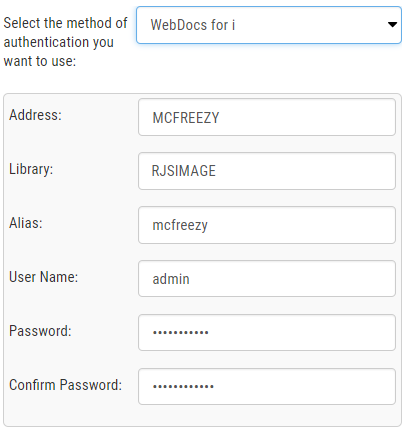
Task: Click the dropdown caret arrow beside WebDocs
Action: point(392,24)
